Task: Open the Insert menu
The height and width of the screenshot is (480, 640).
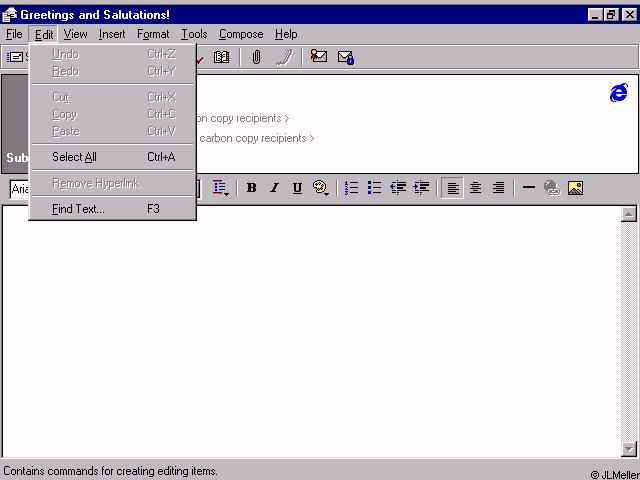Action: pos(112,34)
